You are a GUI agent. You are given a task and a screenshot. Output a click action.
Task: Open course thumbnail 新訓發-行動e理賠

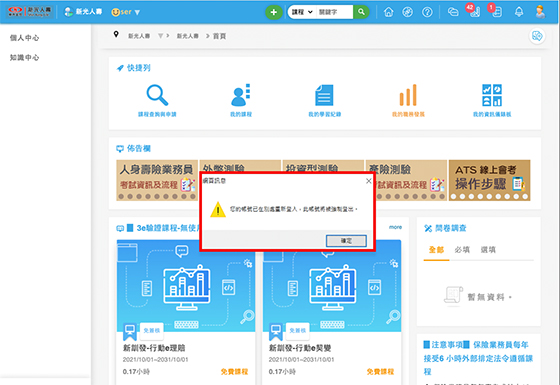coord(186,286)
